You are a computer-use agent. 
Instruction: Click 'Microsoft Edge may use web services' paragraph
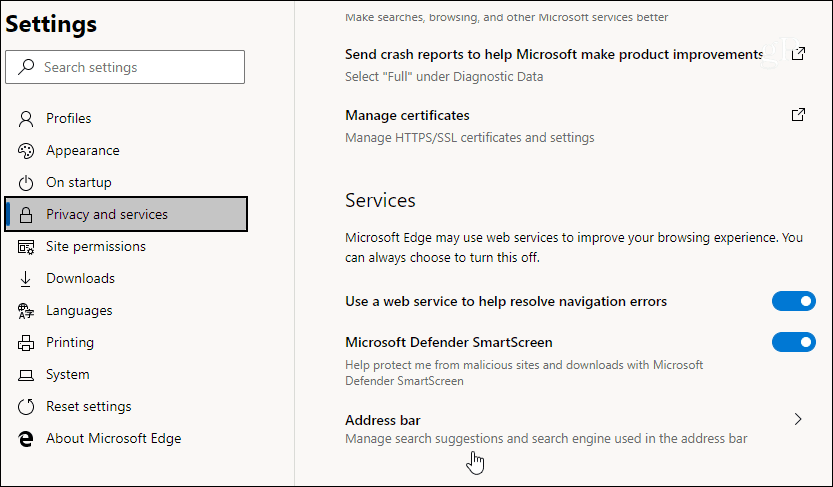tap(574, 247)
